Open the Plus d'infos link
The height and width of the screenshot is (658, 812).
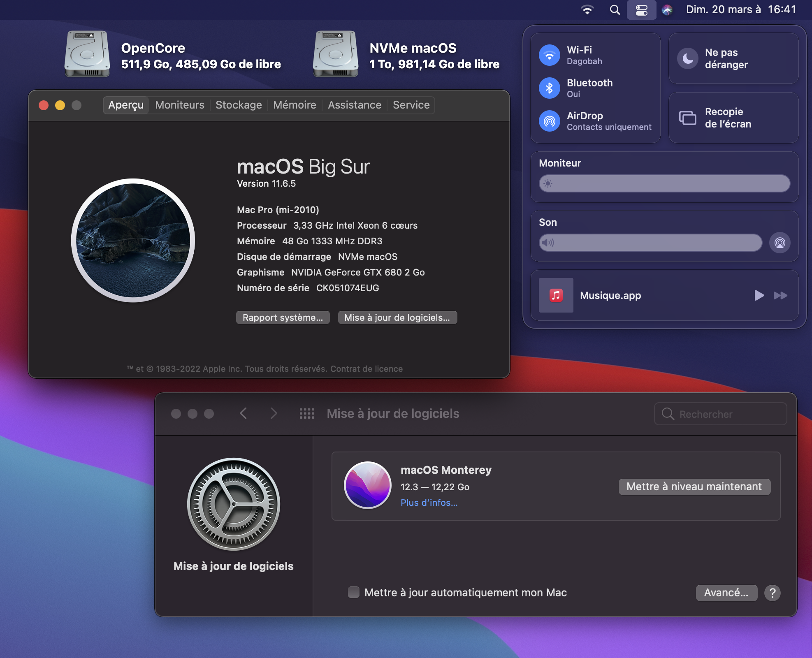coord(429,503)
